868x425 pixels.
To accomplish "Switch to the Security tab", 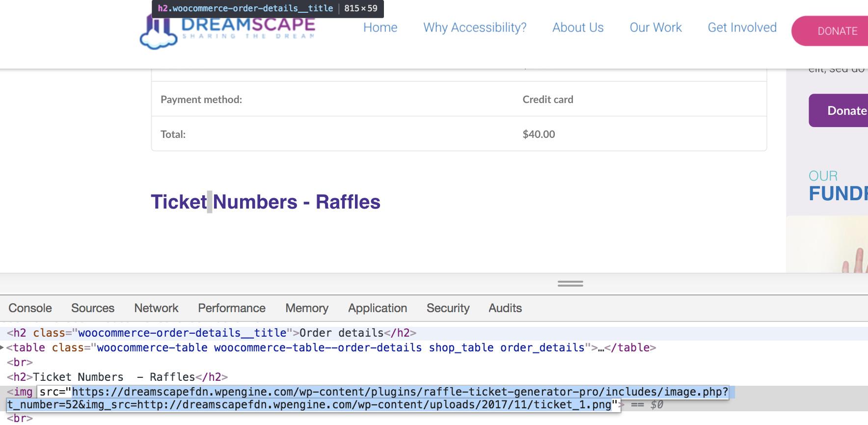I will [448, 308].
